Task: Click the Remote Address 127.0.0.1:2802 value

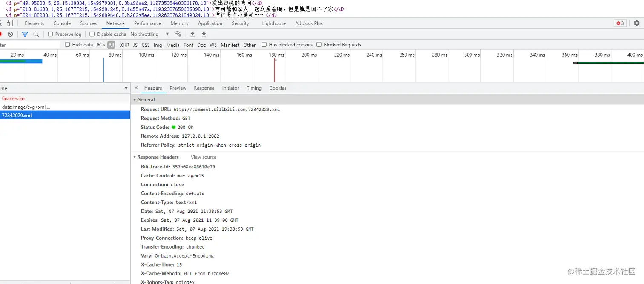Action: point(200,136)
